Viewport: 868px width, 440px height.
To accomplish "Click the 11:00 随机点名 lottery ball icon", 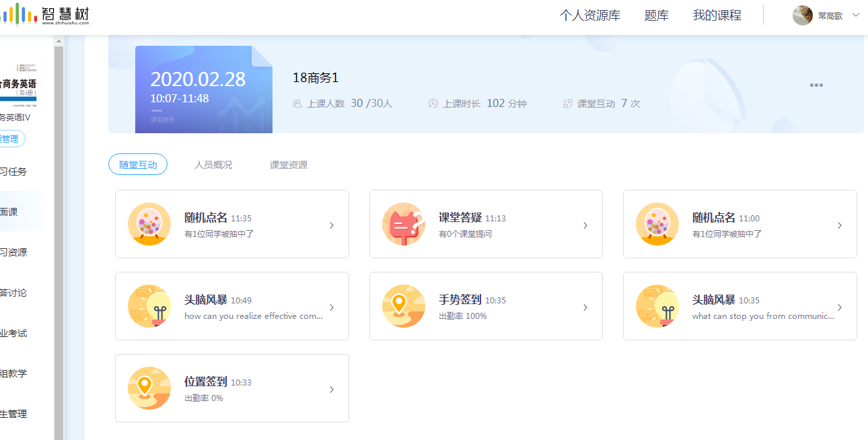I will (x=657, y=224).
